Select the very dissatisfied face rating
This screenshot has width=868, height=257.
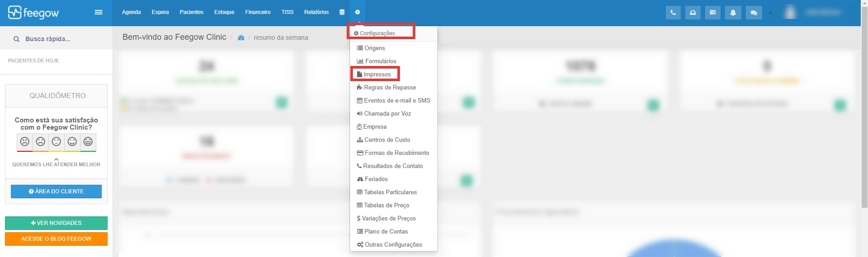(25, 142)
